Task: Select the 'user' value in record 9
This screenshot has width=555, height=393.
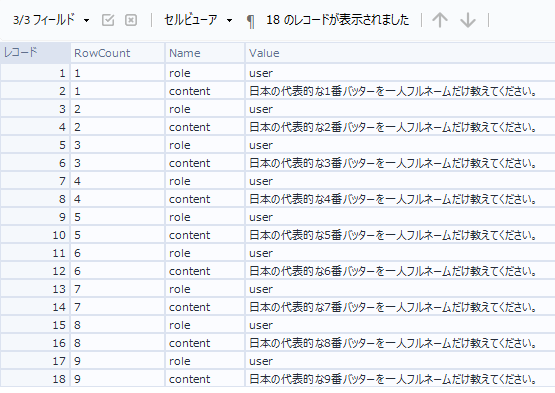Action: point(400,217)
